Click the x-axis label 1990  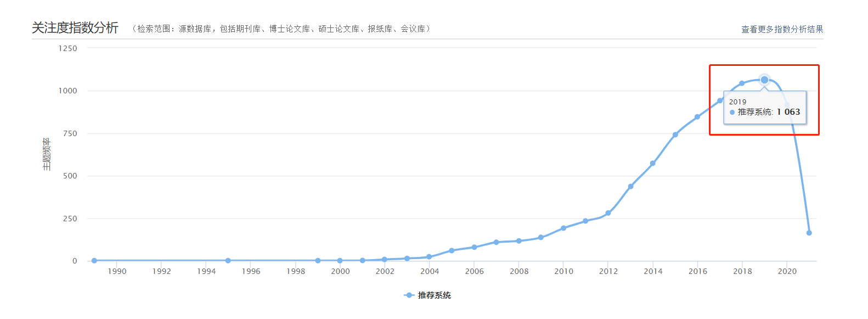pyautogui.click(x=117, y=271)
